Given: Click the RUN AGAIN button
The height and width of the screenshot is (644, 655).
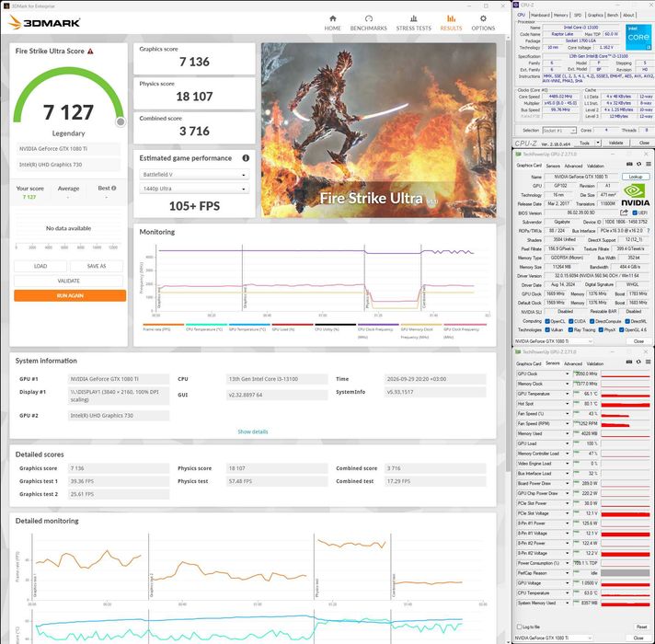Looking at the screenshot, I should tap(70, 295).
